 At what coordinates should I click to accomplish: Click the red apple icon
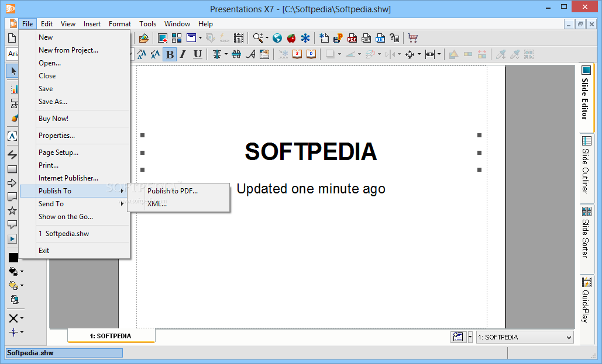coord(291,38)
